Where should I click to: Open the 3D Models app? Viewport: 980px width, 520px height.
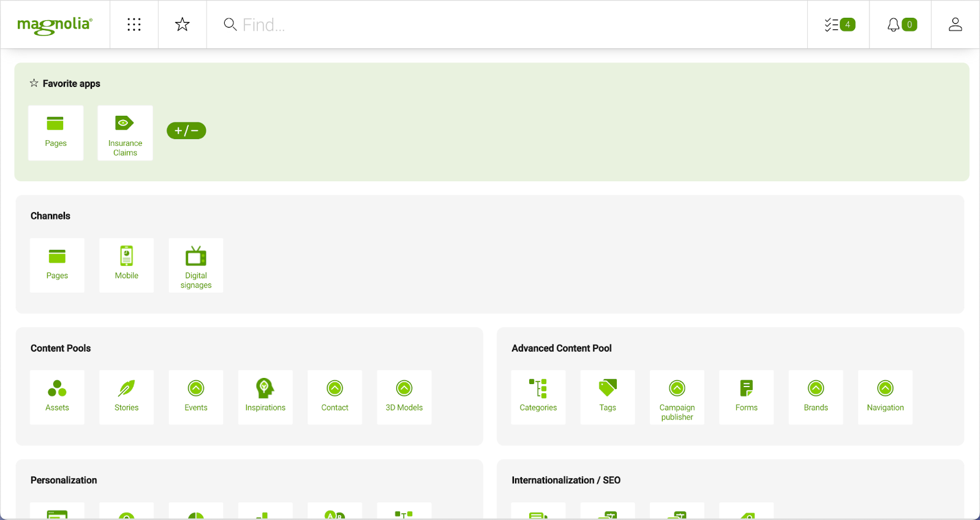pyautogui.click(x=404, y=397)
